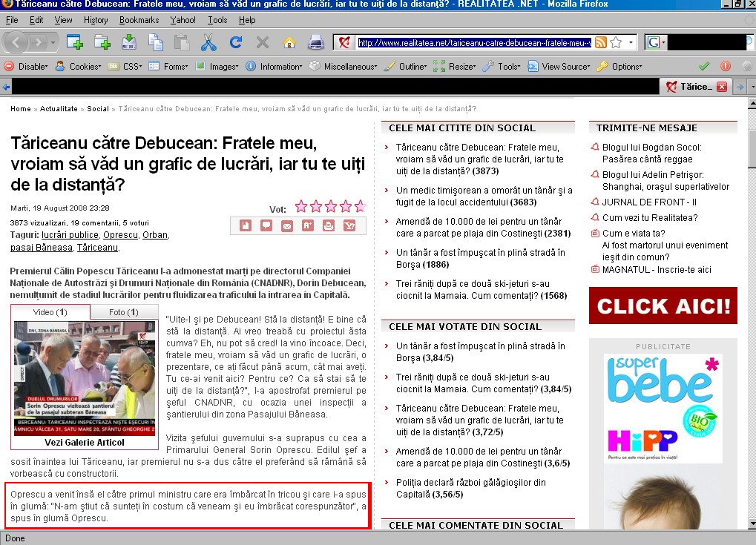Screen dimensions: 756x545
Task: Open the Bookmarks menu
Action: (139, 20)
